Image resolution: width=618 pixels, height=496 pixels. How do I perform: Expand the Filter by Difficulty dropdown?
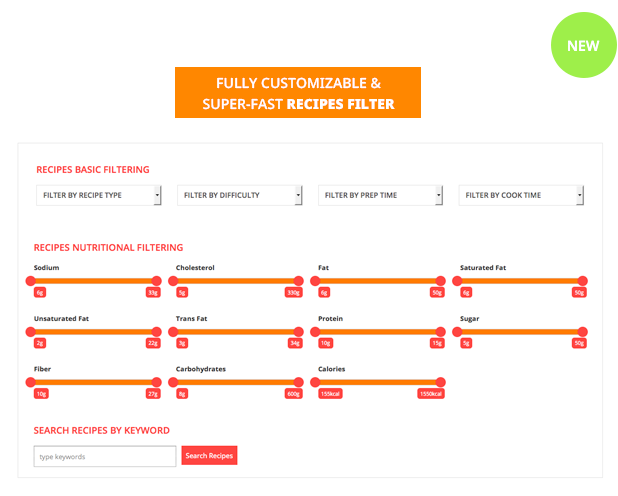pos(239,195)
